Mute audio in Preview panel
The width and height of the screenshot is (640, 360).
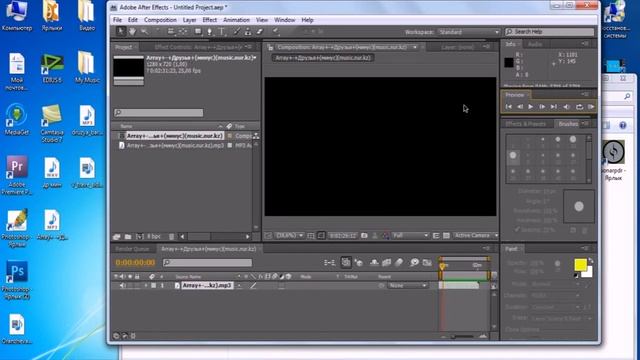coord(567,107)
